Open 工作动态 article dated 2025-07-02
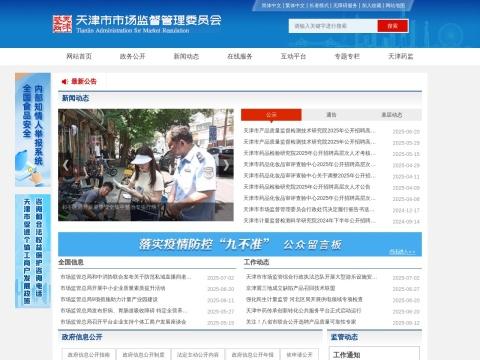Screen dimensions: 480x360 311,277
